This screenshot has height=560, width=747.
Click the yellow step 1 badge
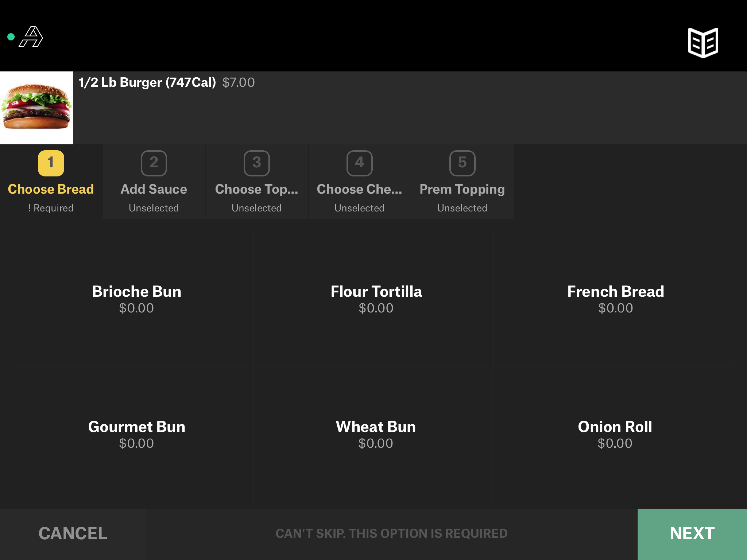(x=51, y=163)
